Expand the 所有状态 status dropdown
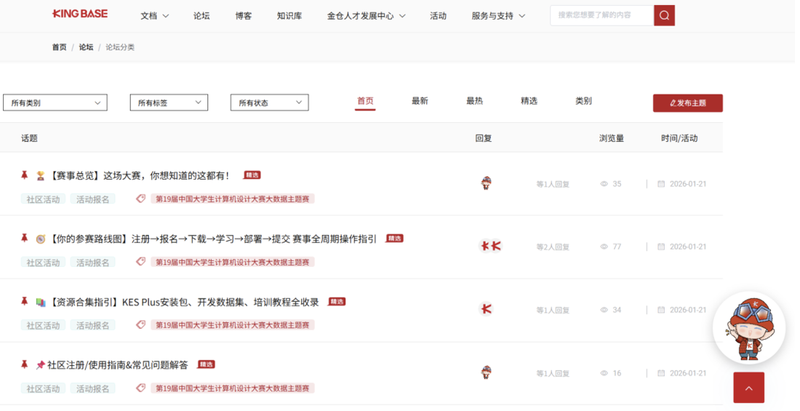Viewport: 800px width, 411px height. pyautogui.click(x=269, y=102)
